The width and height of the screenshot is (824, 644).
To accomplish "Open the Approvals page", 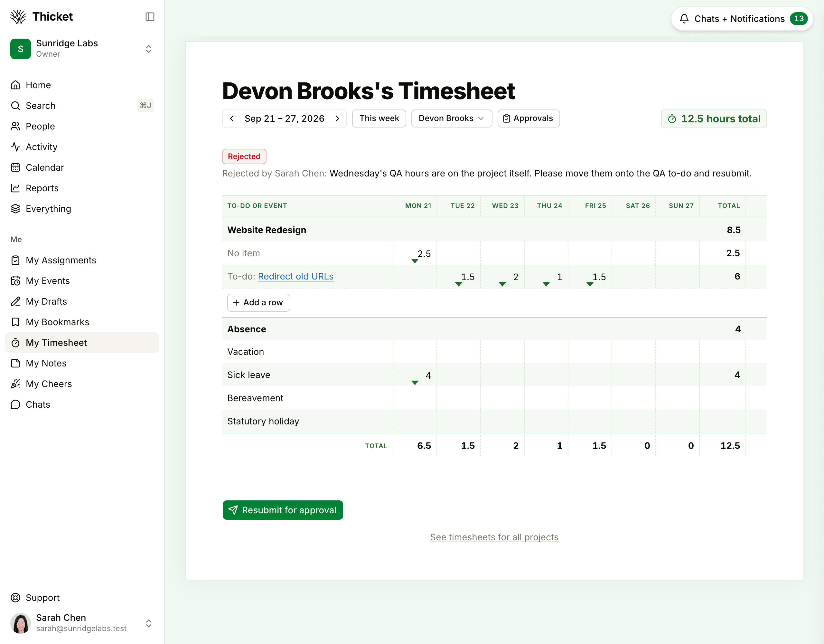I will [529, 118].
